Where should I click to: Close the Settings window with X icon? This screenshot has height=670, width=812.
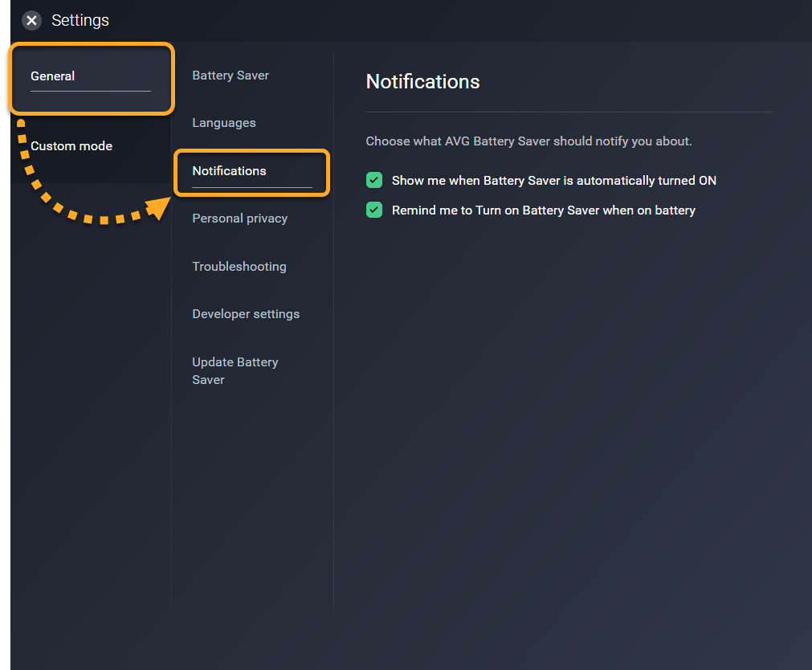click(x=31, y=21)
